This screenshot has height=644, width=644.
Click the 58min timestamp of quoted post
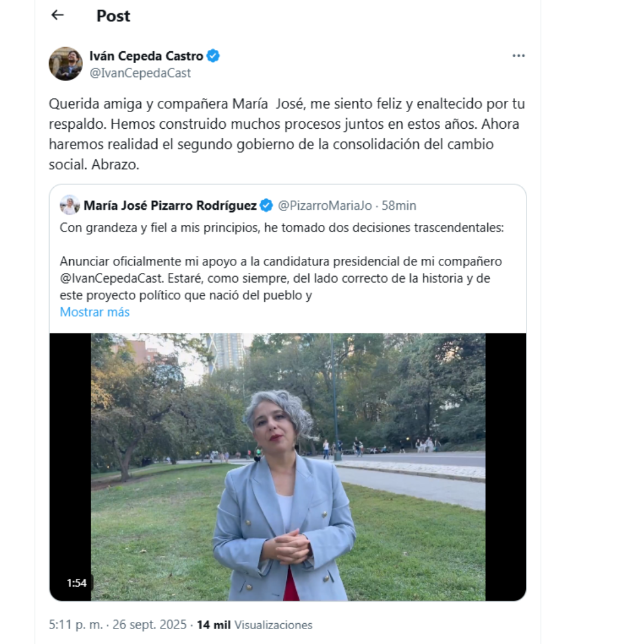[x=399, y=206]
